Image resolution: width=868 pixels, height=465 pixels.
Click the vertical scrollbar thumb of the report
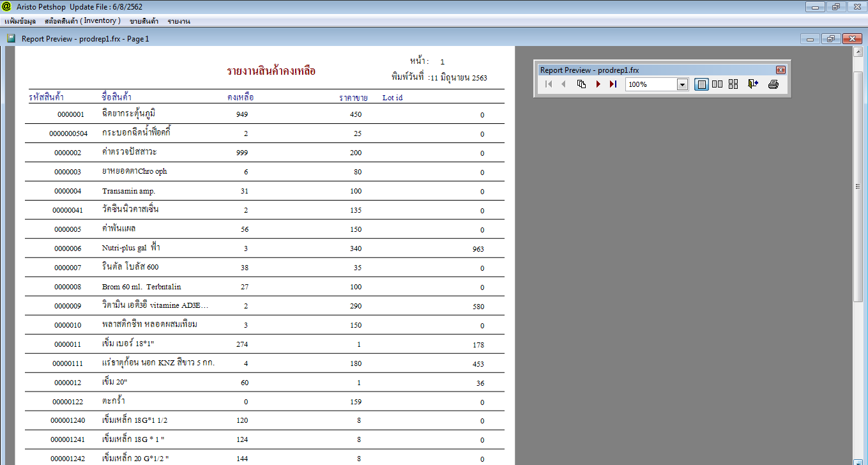click(858, 185)
